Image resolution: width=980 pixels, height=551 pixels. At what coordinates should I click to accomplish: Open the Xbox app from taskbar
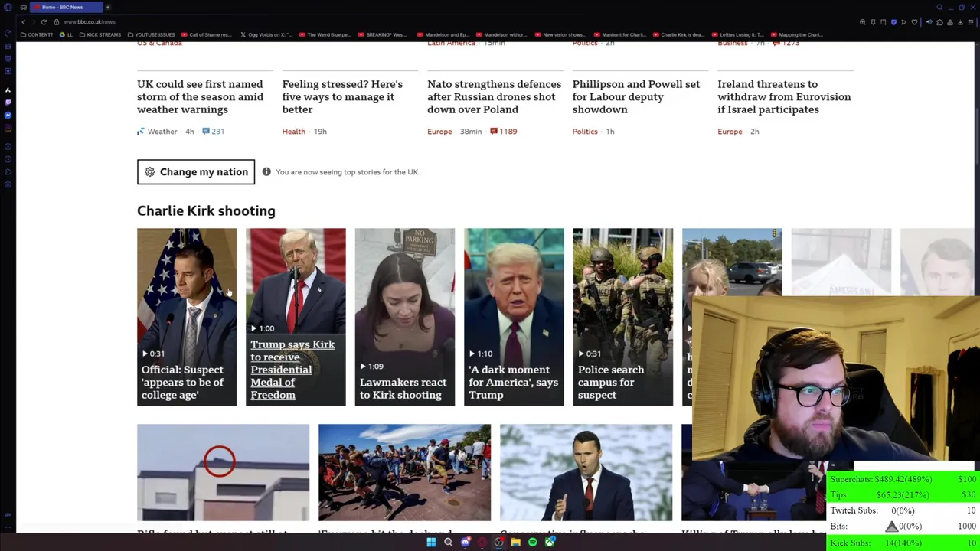pyautogui.click(x=549, y=543)
